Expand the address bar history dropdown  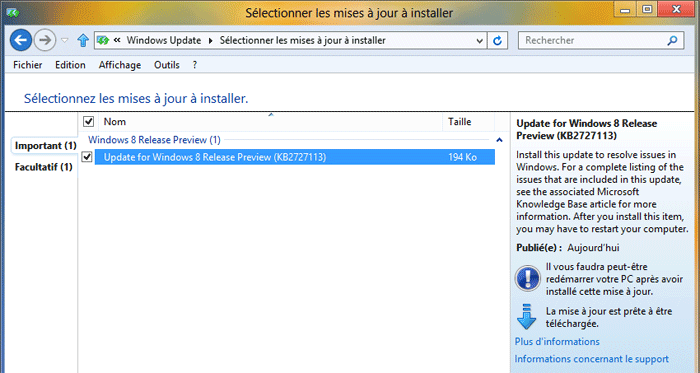tap(479, 41)
